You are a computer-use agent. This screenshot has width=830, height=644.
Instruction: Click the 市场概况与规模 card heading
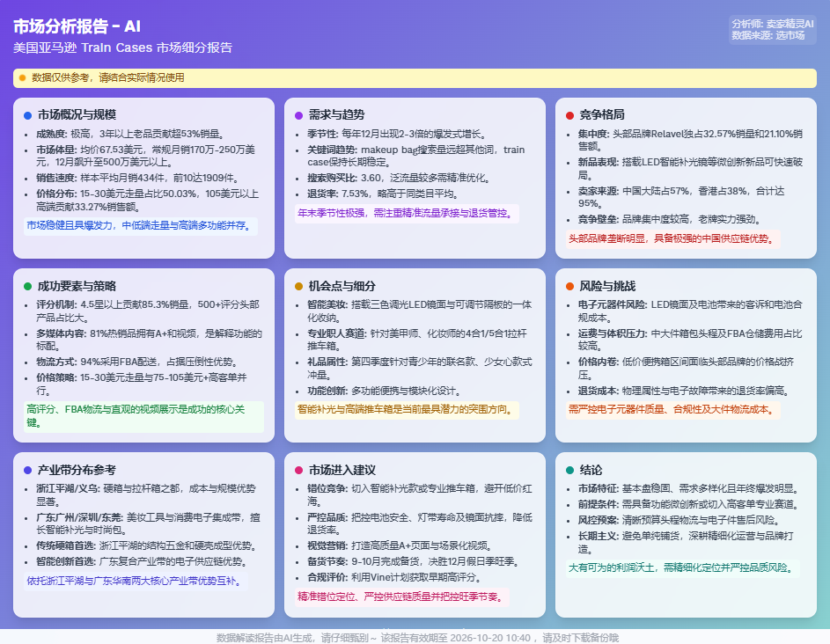click(x=77, y=115)
